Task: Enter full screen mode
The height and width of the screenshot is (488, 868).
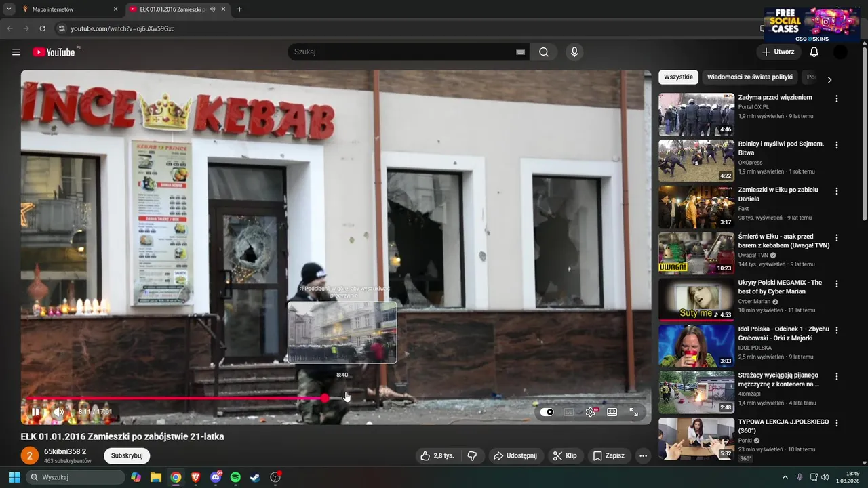Action: click(x=633, y=412)
